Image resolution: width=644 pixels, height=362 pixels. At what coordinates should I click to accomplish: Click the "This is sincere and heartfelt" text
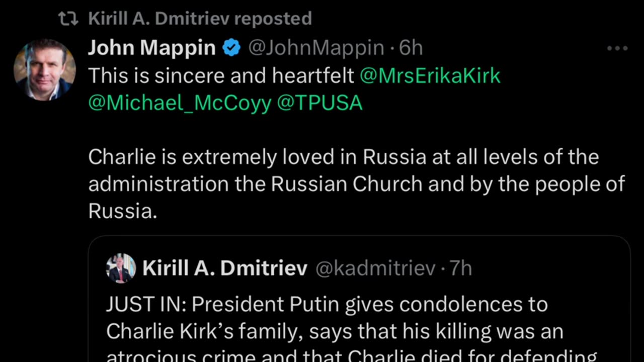pos(221,75)
